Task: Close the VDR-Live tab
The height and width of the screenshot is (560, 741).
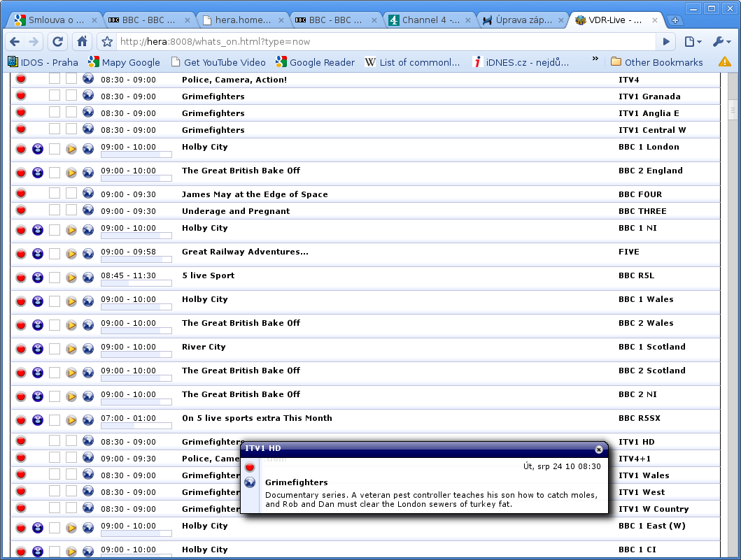Action: [x=654, y=20]
